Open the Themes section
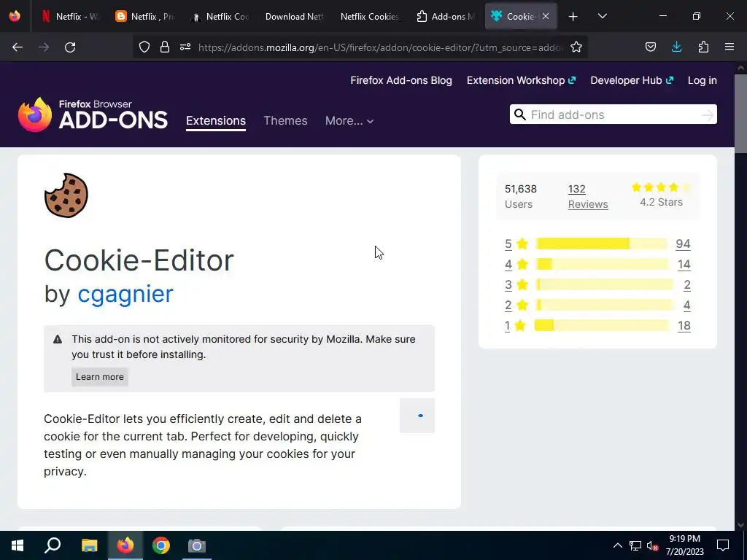The image size is (747, 560). pyautogui.click(x=285, y=121)
